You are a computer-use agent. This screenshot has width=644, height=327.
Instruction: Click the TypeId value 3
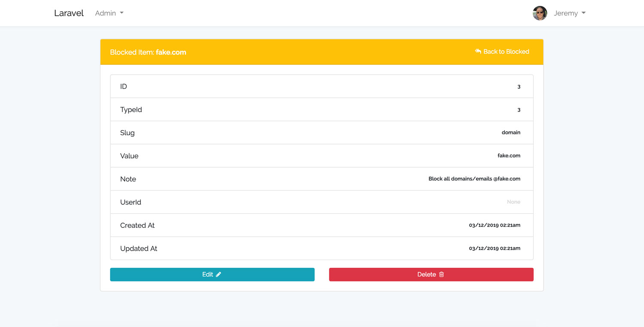coord(519,110)
